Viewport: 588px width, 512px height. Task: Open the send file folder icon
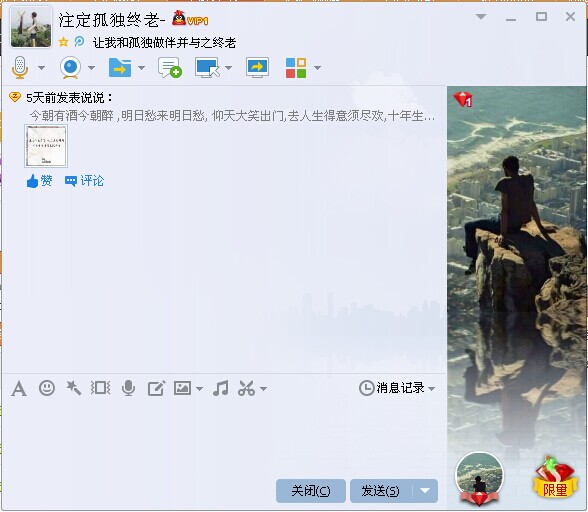pos(120,68)
